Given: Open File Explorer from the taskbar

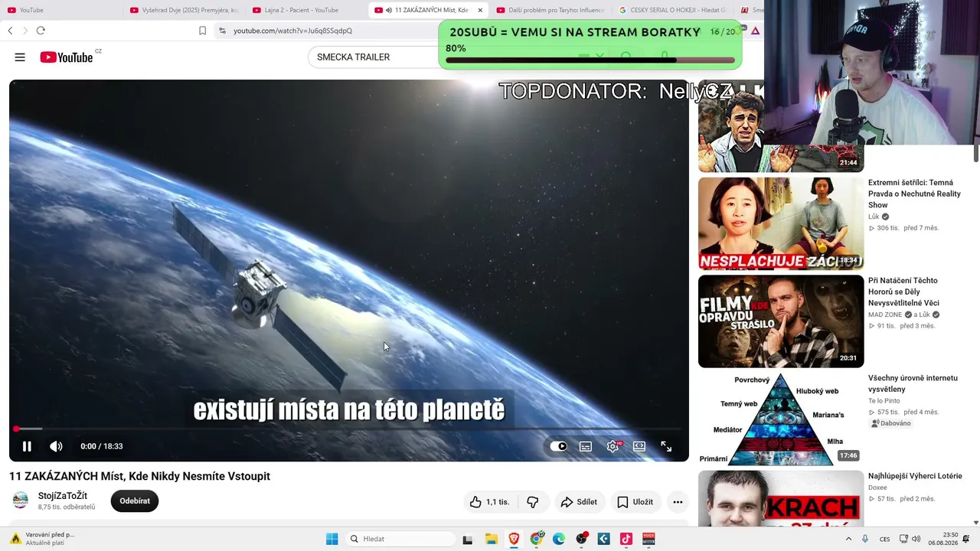Looking at the screenshot, I should (x=492, y=539).
